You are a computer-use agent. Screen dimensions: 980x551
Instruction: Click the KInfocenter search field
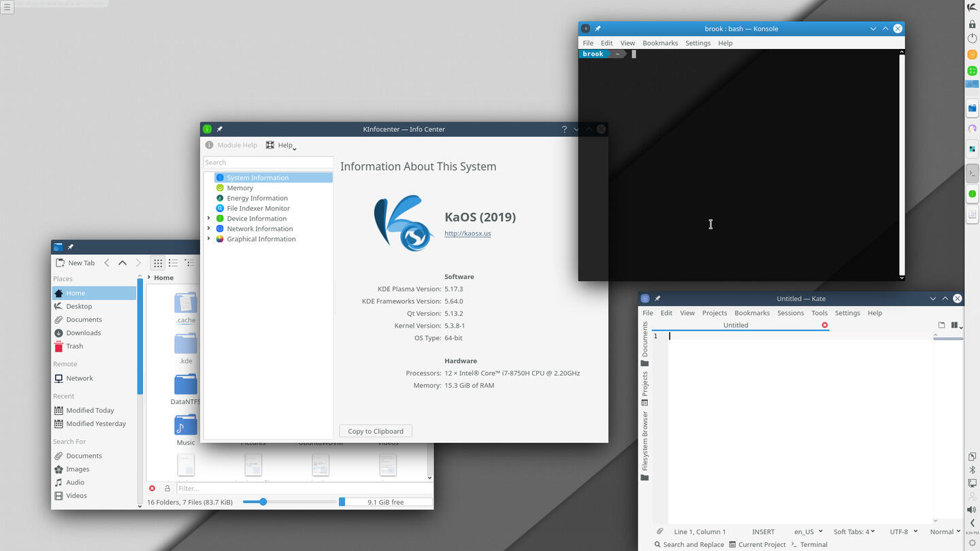click(268, 163)
